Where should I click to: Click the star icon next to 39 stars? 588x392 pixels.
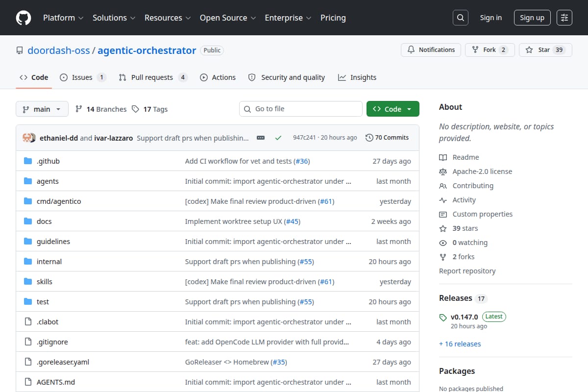click(443, 228)
